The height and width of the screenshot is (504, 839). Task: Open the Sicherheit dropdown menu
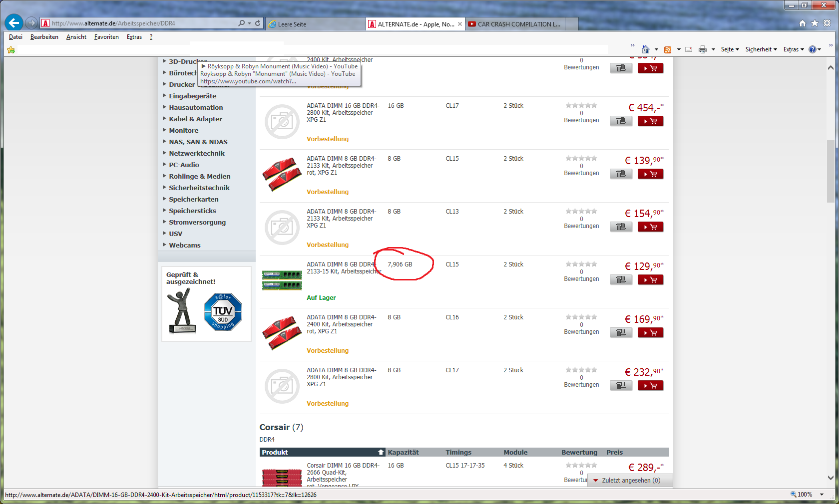761,49
